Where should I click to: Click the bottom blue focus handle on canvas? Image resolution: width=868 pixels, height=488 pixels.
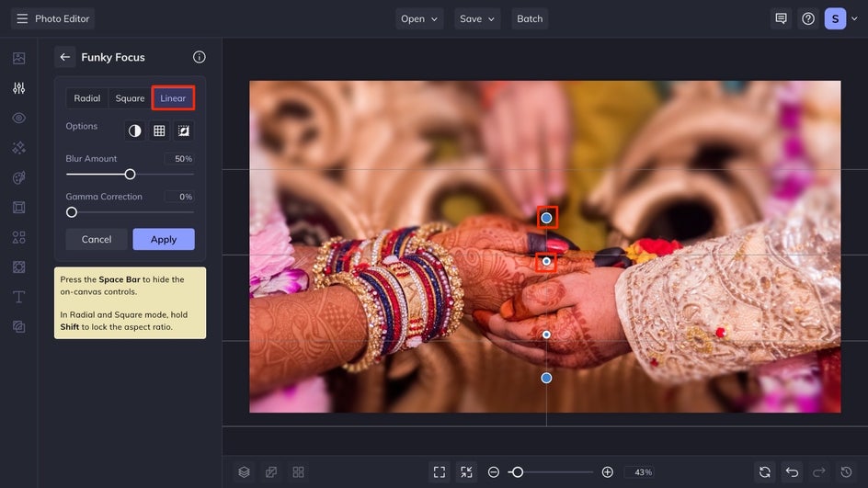(546, 378)
